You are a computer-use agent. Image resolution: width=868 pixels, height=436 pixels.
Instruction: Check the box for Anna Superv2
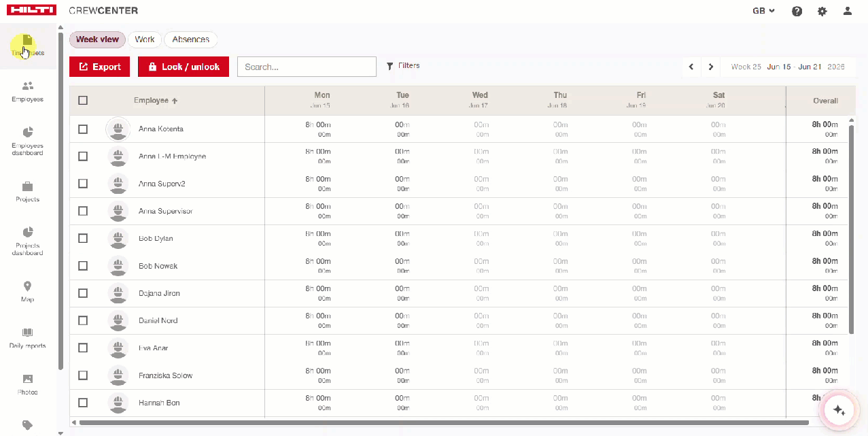83,184
